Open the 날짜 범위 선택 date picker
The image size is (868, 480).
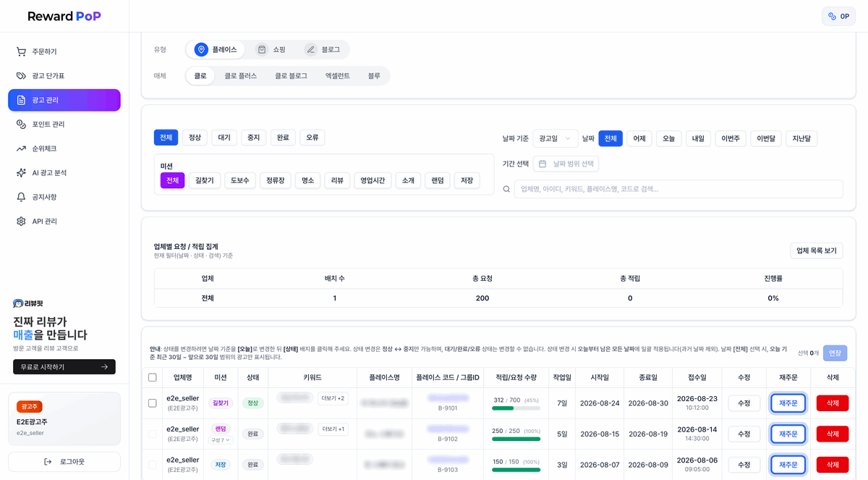click(566, 164)
